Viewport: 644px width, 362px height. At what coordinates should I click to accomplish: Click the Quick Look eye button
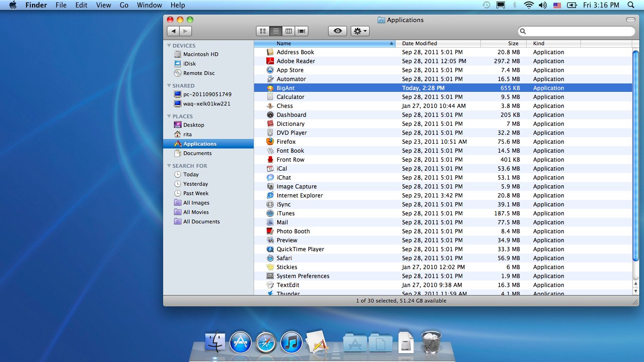click(338, 31)
